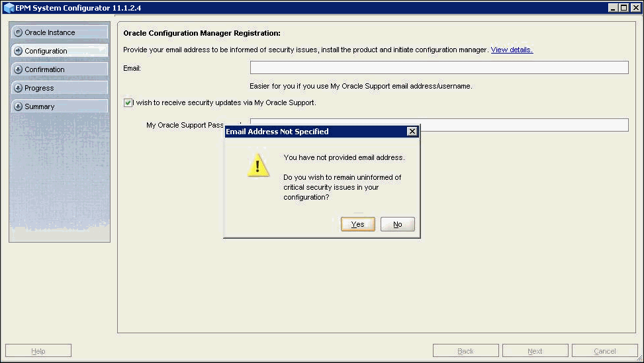Select the Summary step label

tap(40, 106)
